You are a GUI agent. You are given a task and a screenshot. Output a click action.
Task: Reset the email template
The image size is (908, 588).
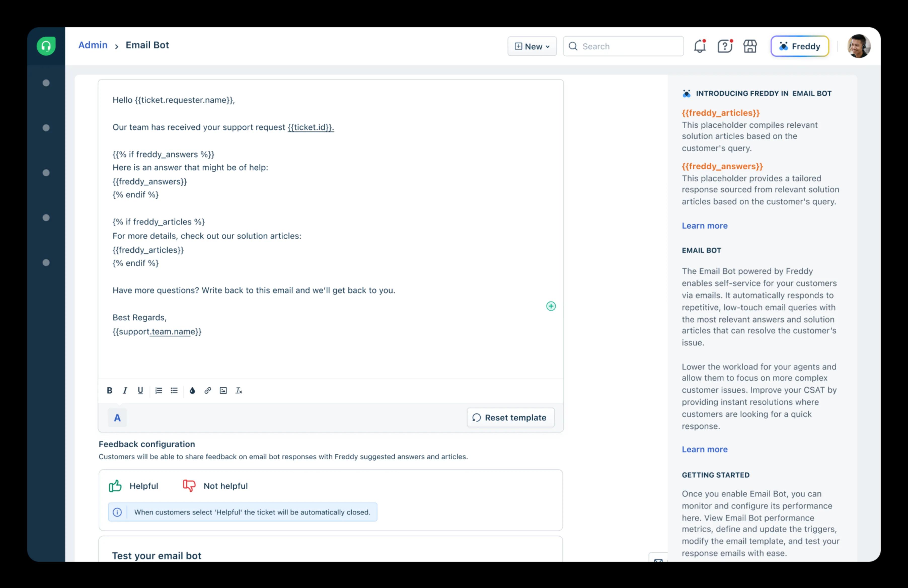[x=510, y=417]
